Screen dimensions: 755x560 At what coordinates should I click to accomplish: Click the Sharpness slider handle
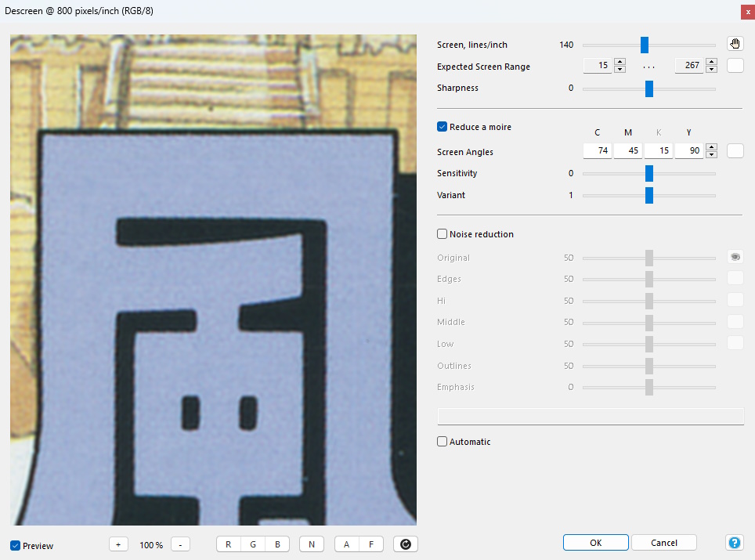pyautogui.click(x=649, y=89)
